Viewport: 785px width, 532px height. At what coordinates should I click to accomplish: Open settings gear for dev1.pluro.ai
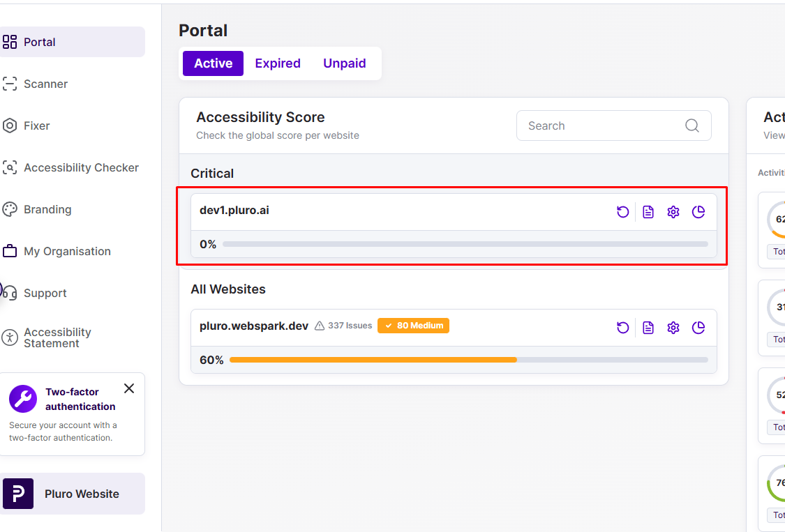pyautogui.click(x=673, y=212)
